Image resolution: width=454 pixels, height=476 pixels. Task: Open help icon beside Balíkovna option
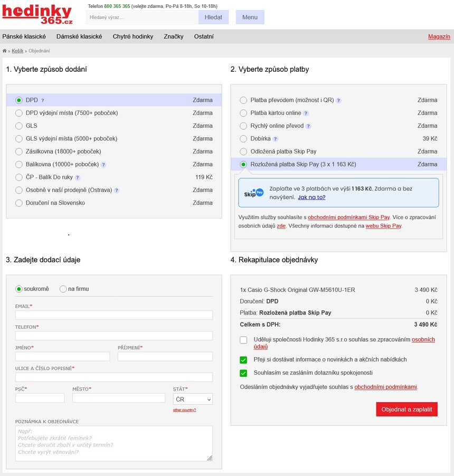[x=103, y=165]
